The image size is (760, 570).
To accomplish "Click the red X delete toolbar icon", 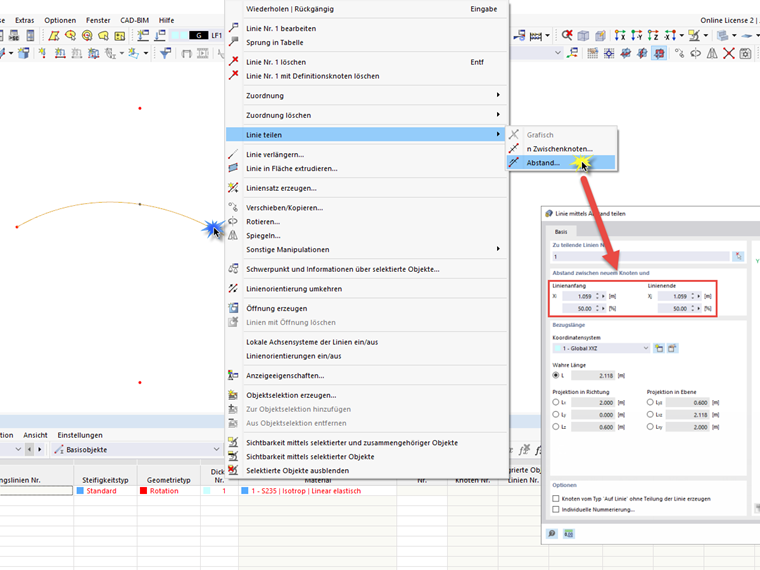I will (728, 53).
